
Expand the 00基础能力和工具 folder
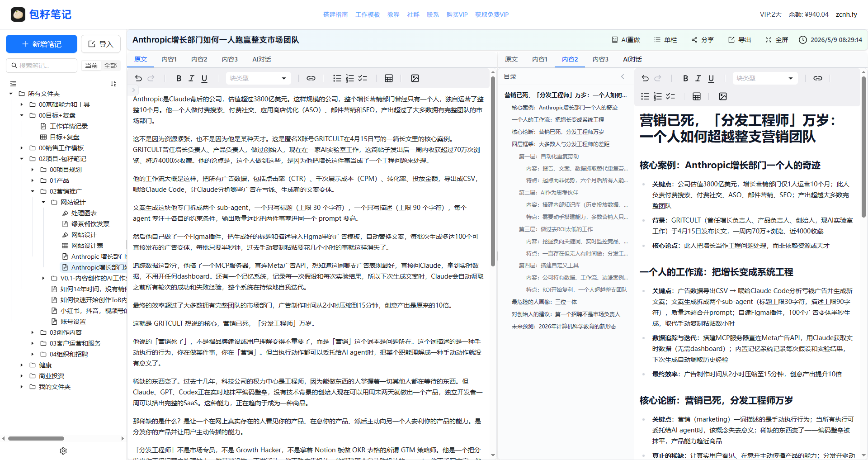[22, 104]
